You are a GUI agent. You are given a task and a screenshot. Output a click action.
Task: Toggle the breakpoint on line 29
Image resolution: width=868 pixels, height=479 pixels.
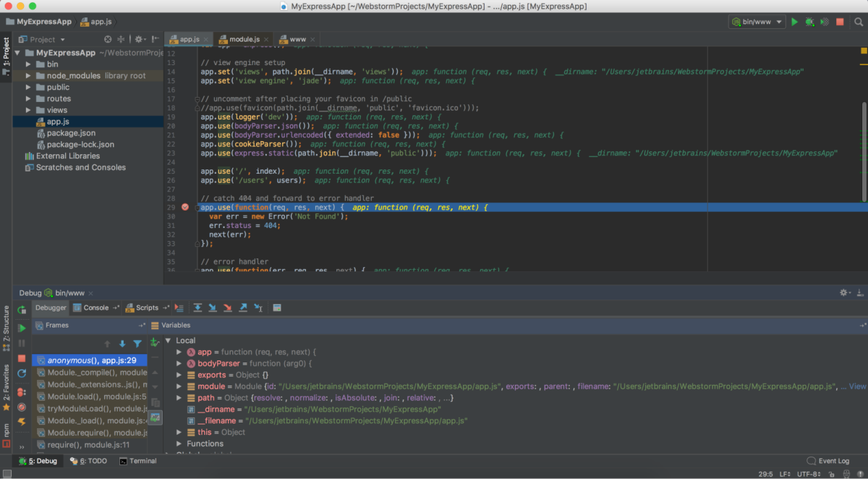pyautogui.click(x=185, y=207)
